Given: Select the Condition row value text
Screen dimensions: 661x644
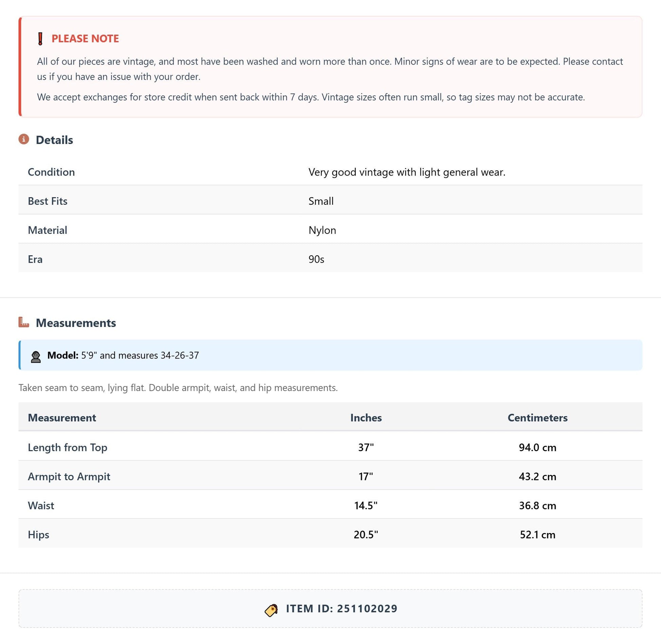Looking at the screenshot, I should (x=407, y=172).
